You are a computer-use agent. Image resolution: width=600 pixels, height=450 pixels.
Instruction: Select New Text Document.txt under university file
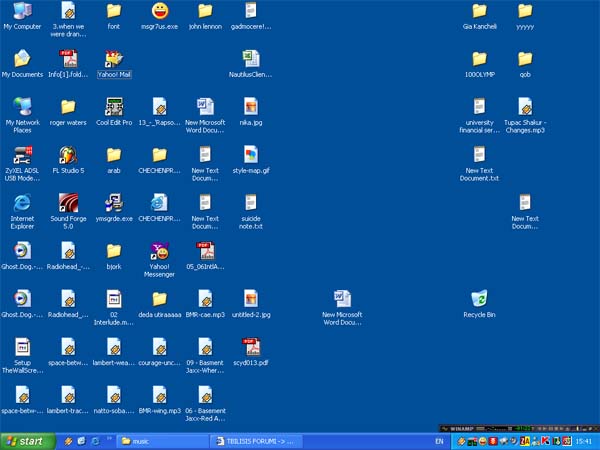[479, 163]
